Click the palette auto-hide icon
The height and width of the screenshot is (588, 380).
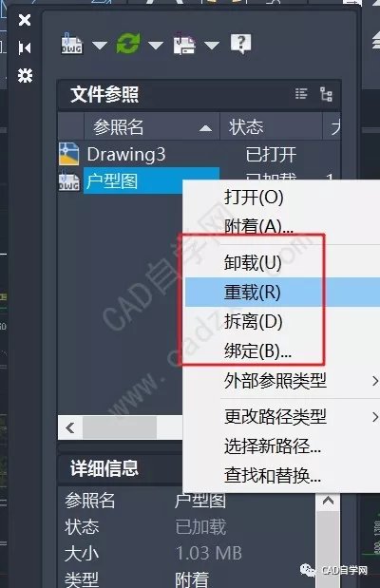25,48
